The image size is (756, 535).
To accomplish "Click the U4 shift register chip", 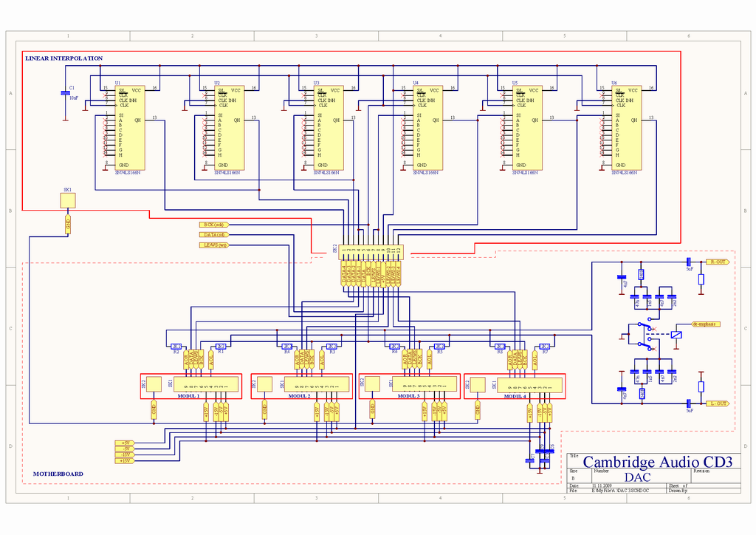I will pyautogui.click(x=427, y=127).
